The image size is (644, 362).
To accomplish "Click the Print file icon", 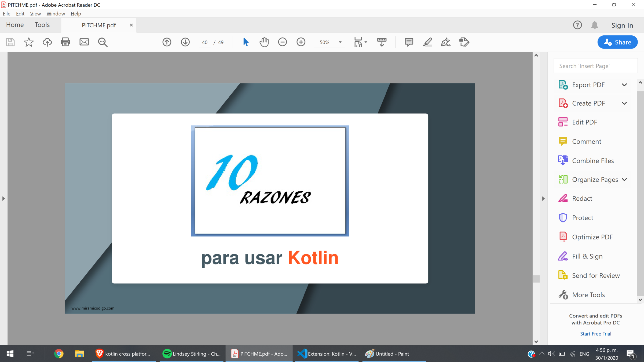I will (65, 42).
